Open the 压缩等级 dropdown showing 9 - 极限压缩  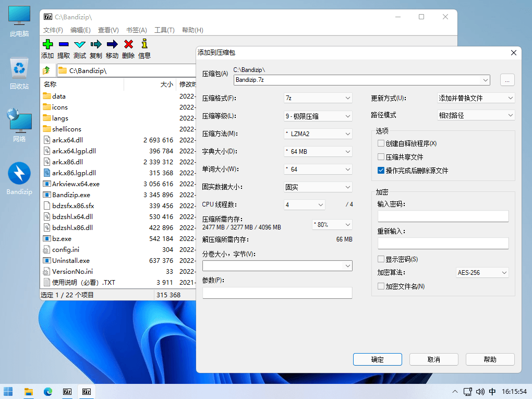click(318, 116)
